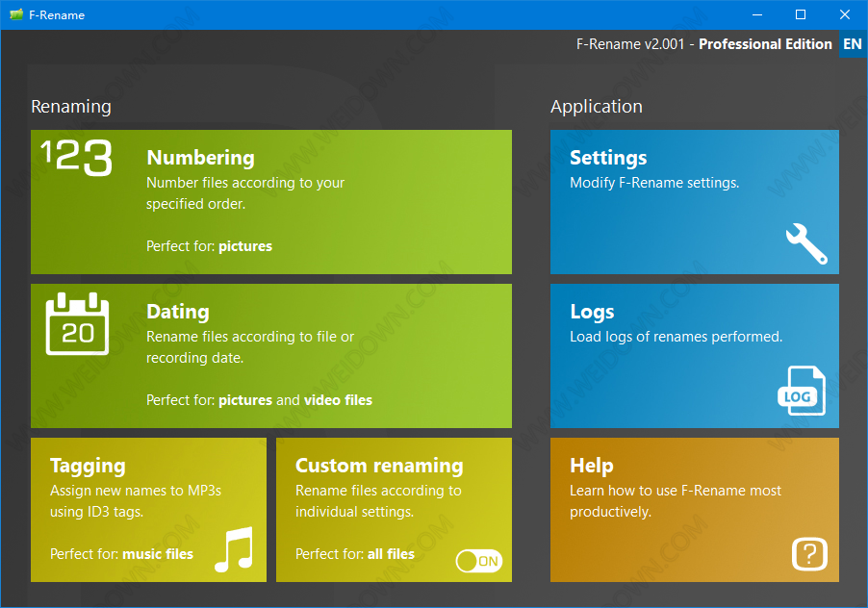Click 'Perfect for: pictures and video files' text
The image size is (868, 608).
(259, 400)
